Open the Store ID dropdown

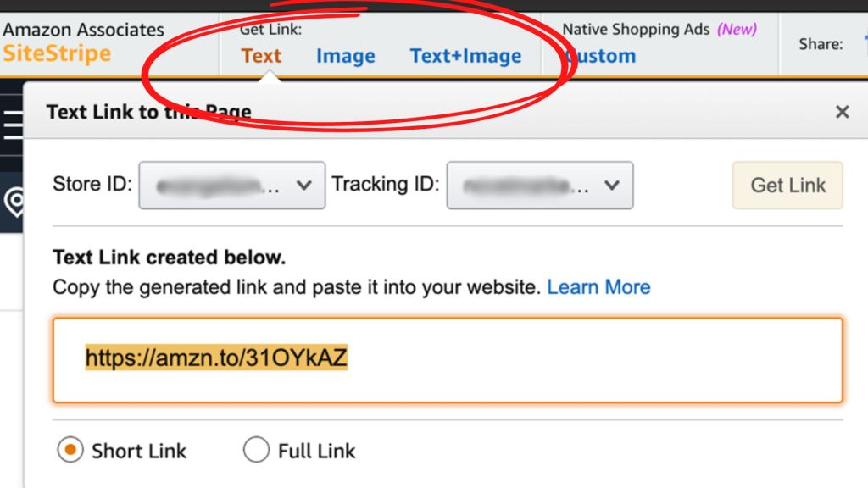point(231,185)
